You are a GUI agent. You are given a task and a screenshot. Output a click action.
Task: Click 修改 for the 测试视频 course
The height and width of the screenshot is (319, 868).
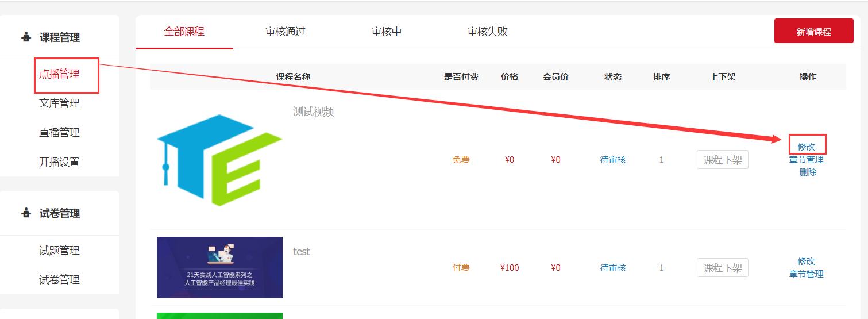807,147
